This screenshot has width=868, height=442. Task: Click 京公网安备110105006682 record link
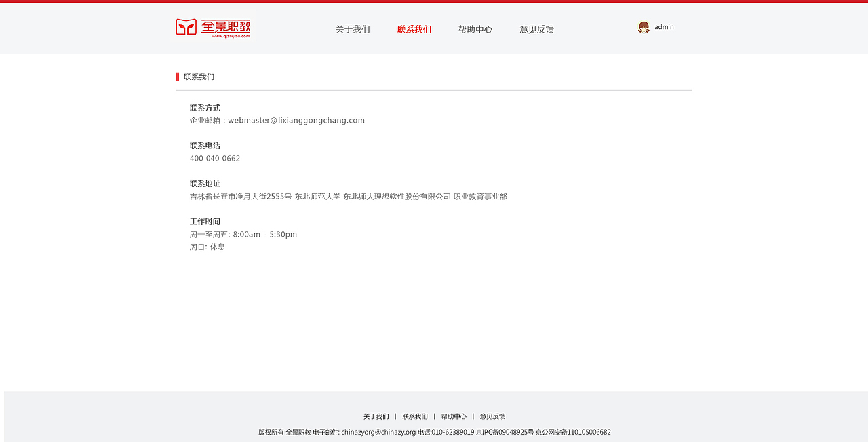573,432
